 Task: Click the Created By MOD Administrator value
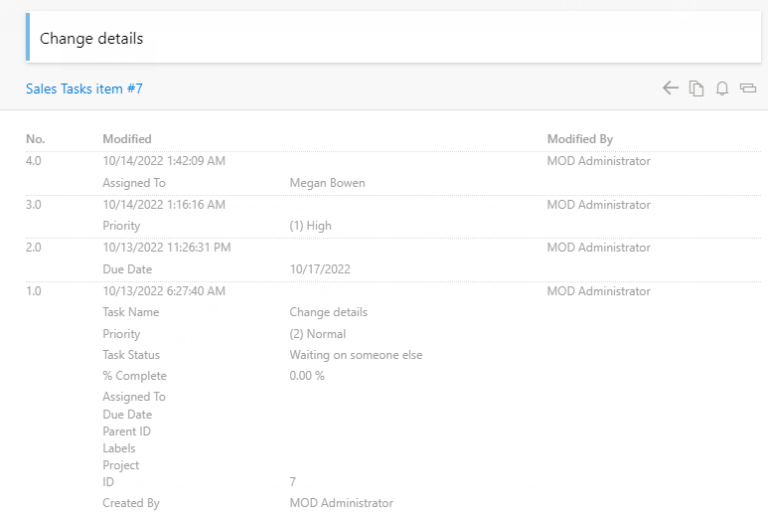341,503
